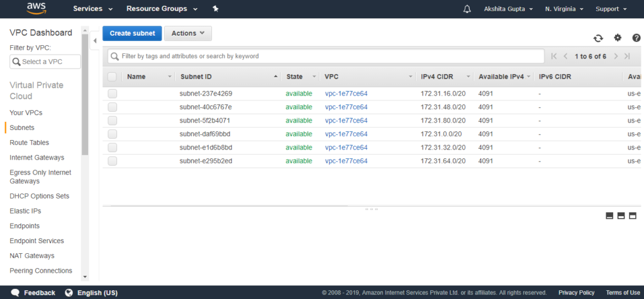Open Elastic IPs in sidebar

(x=25, y=211)
